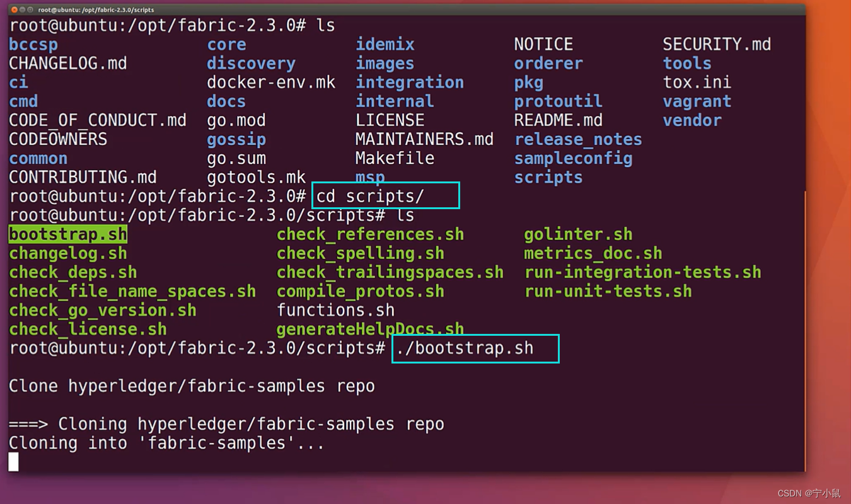
Task: Select the scripts directory name in listing
Action: tap(548, 178)
